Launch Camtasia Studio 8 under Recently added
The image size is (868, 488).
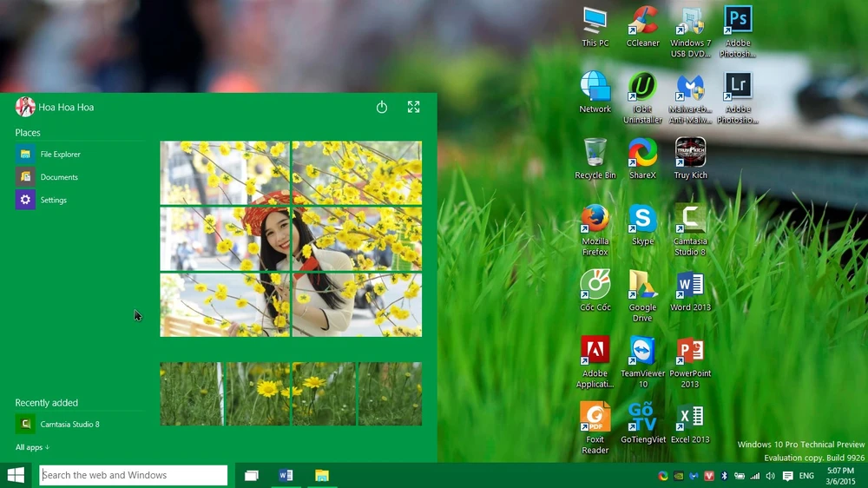pyautogui.click(x=58, y=425)
